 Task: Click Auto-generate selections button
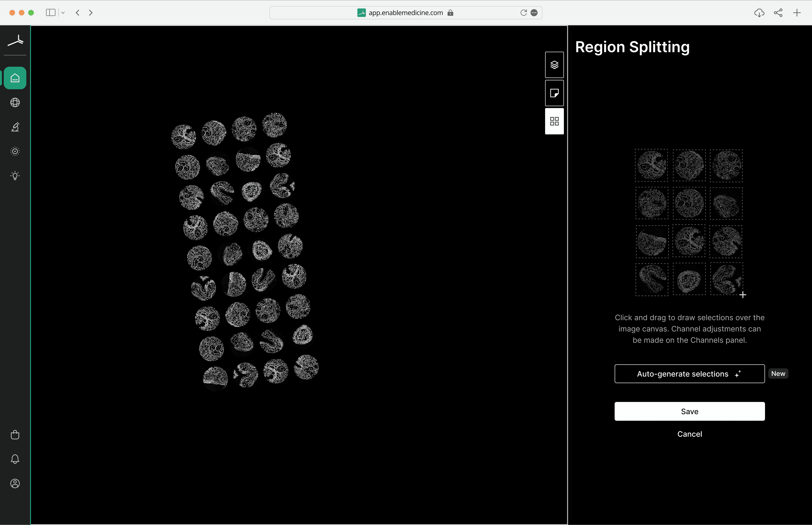[690, 374]
